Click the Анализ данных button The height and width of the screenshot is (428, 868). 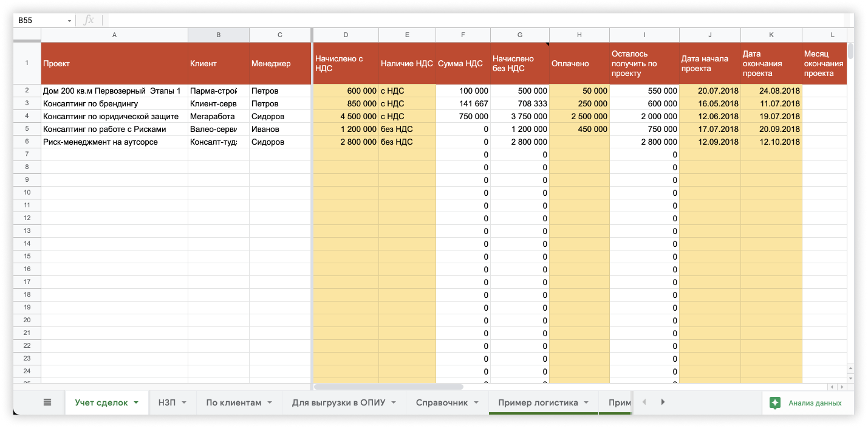click(x=814, y=402)
